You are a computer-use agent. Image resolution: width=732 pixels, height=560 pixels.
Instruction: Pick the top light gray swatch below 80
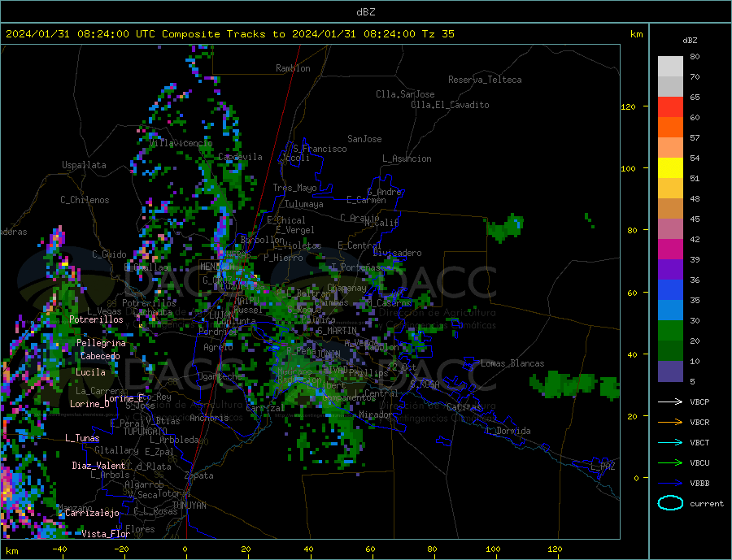tap(670, 67)
